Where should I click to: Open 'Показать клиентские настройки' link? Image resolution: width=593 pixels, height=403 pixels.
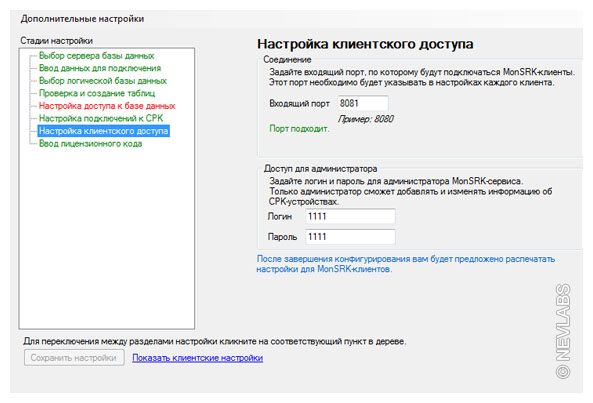(197, 358)
